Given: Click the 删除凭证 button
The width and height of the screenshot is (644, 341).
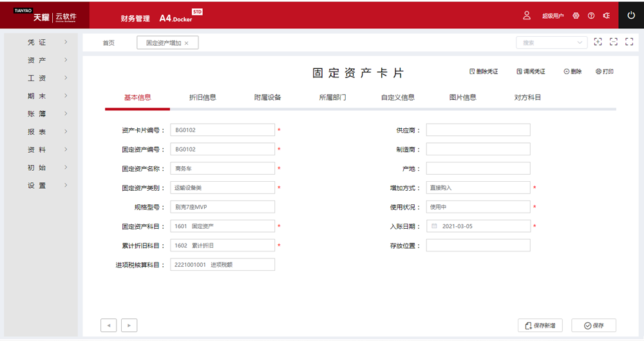Looking at the screenshot, I should pyautogui.click(x=484, y=72).
